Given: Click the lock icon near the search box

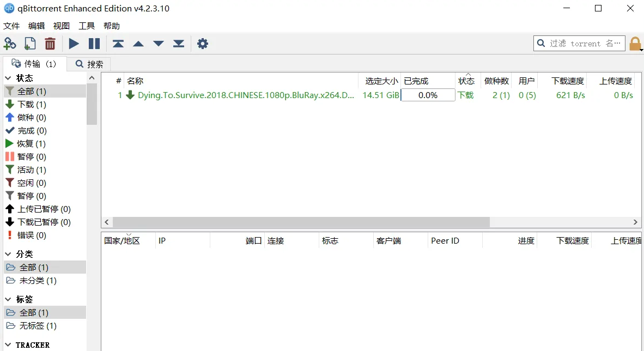Looking at the screenshot, I should [636, 43].
